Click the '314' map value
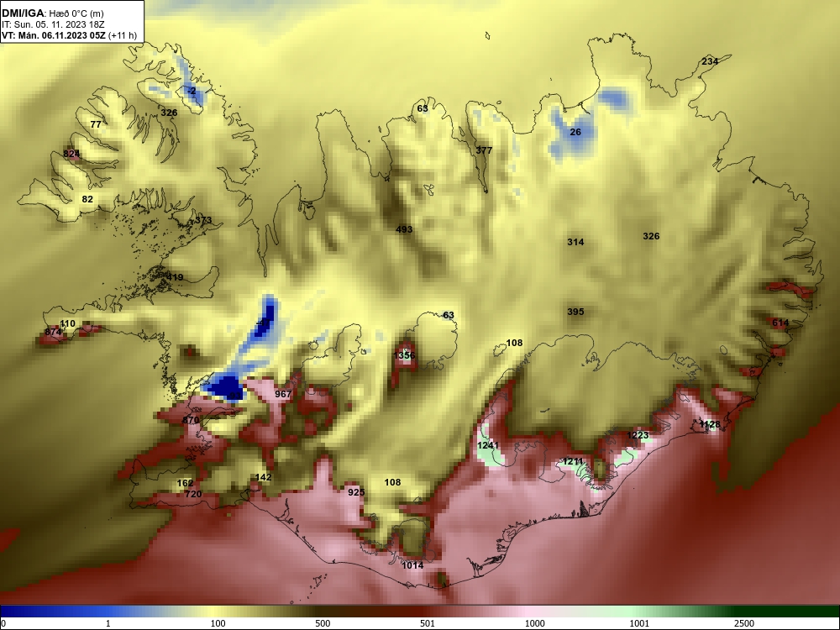840x630 pixels. pyautogui.click(x=575, y=242)
